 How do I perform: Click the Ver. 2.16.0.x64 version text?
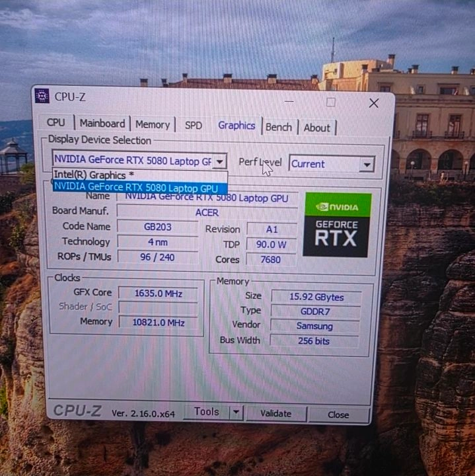(x=143, y=413)
